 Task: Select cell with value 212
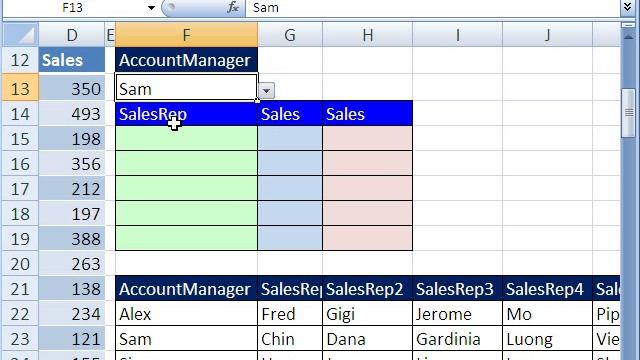72,189
